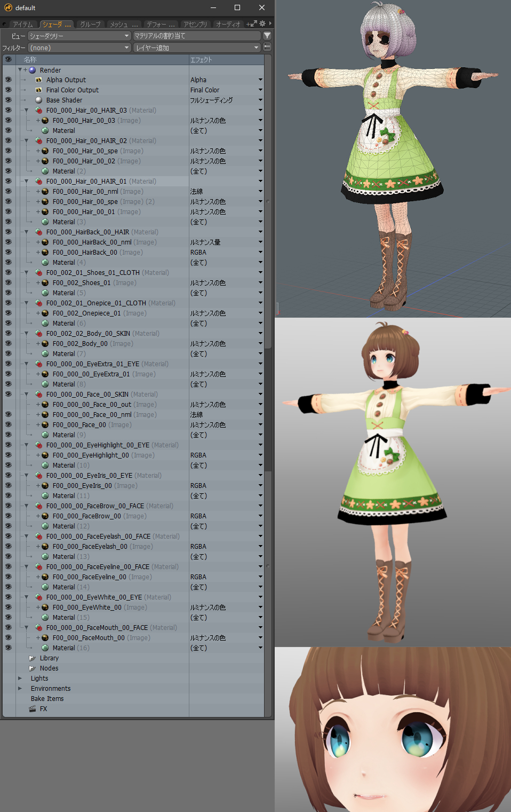
Task: Select the Final Color Output icon
Action: [38, 90]
